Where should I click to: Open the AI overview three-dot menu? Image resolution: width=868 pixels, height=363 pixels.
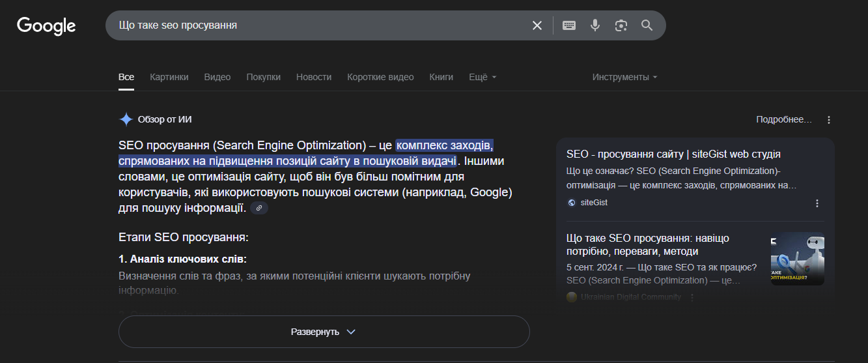click(829, 120)
